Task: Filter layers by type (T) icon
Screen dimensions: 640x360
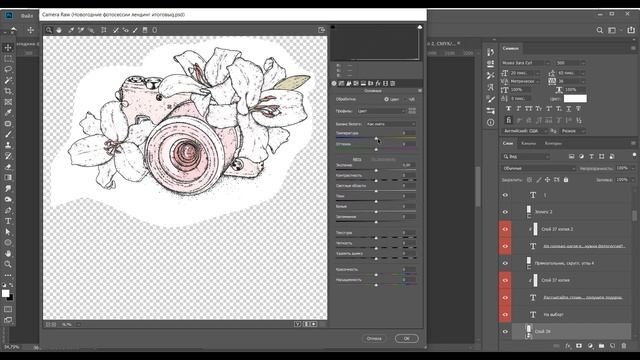Action: (591, 156)
